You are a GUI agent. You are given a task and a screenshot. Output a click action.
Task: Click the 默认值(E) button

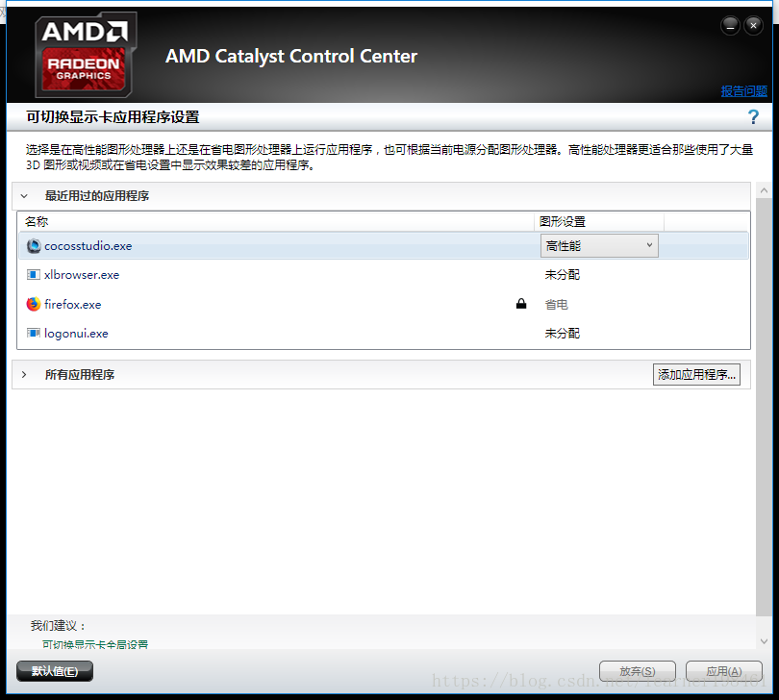point(55,671)
